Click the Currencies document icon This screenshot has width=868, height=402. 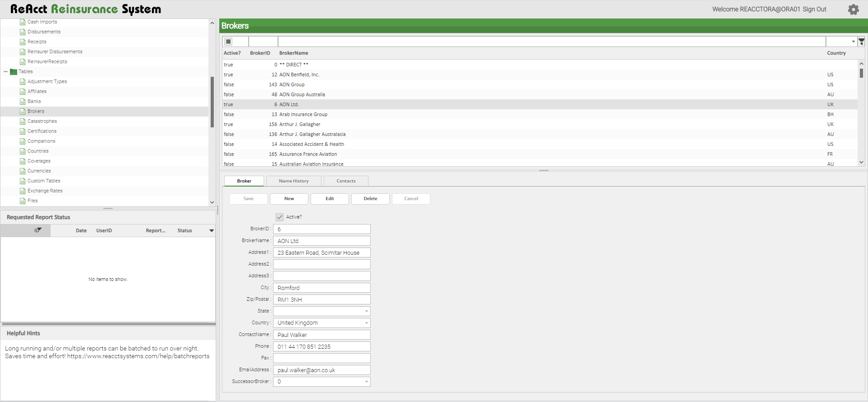pyautogui.click(x=23, y=171)
